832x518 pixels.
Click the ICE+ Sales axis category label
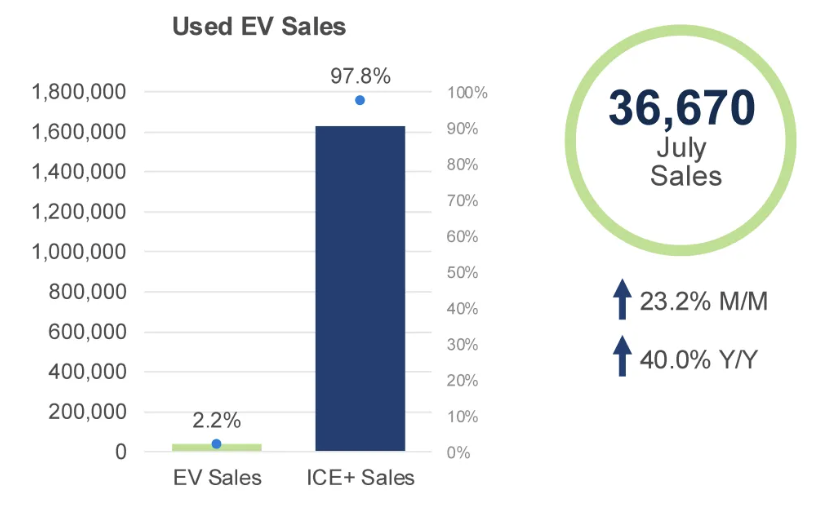(360, 478)
